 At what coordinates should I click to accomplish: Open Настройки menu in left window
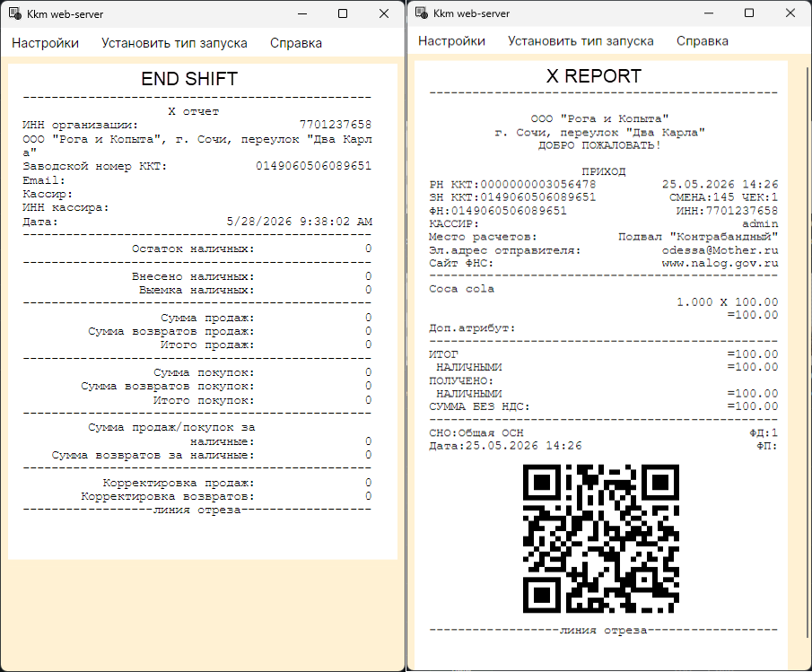[45, 43]
